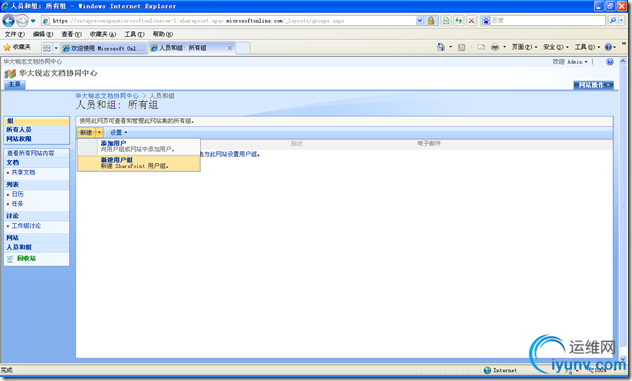This screenshot has width=632, height=381.
Task: Open the 页面 command bar menu
Action: (x=524, y=47)
